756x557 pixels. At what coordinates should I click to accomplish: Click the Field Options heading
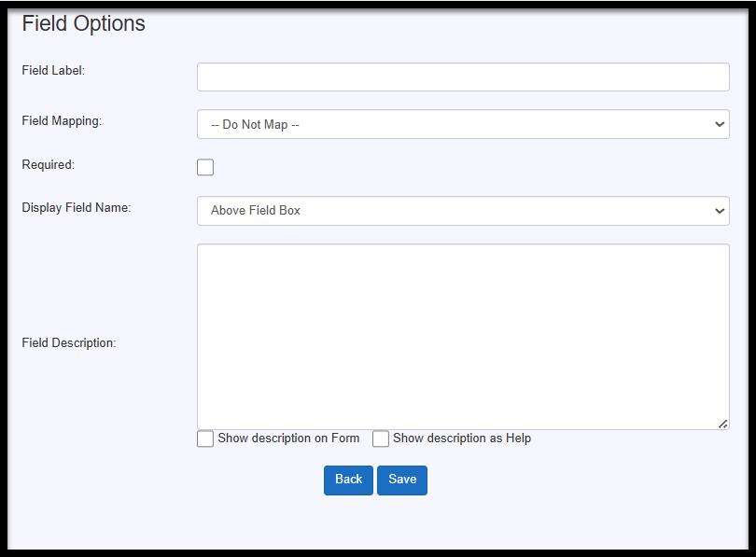click(x=83, y=23)
